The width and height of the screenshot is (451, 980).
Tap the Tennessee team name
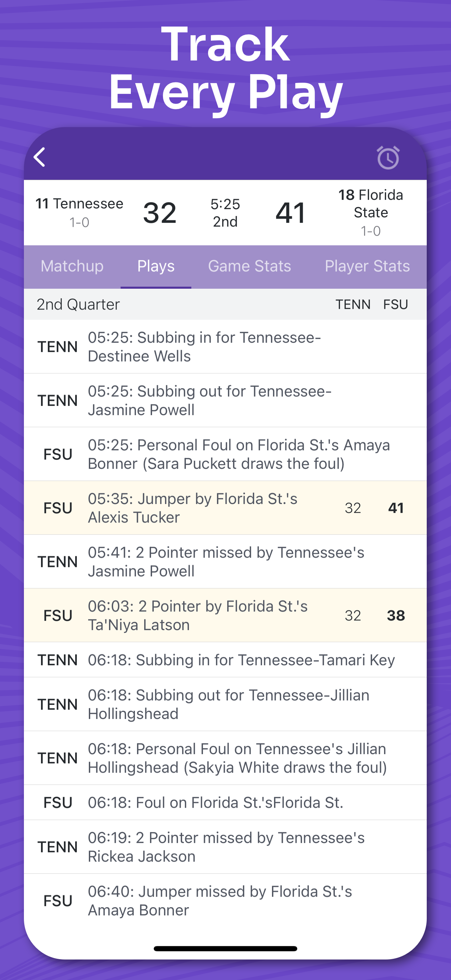coord(80,204)
